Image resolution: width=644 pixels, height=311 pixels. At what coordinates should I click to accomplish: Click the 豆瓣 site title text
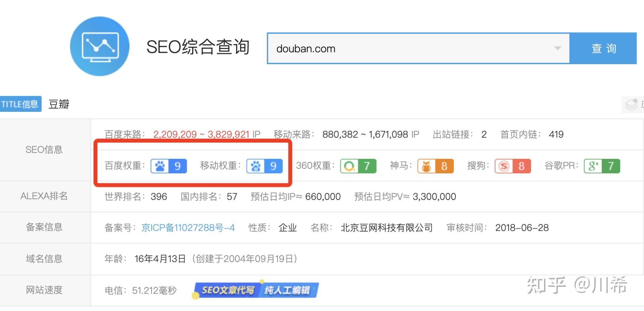coord(59,104)
